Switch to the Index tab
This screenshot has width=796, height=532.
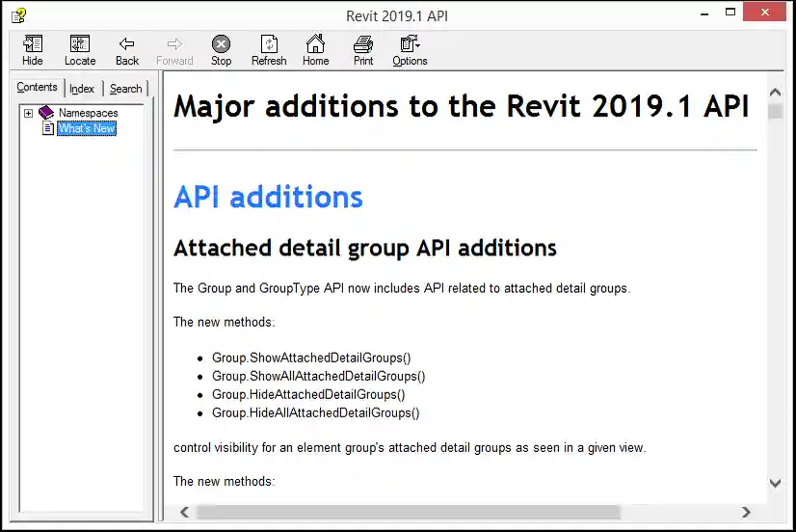pyautogui.click(x=82, y=89)
